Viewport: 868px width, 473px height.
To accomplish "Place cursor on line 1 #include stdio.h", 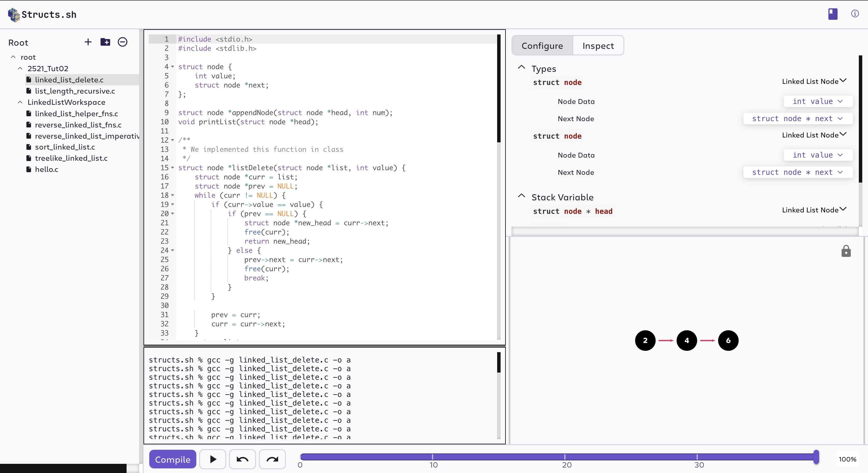I will [x=215, y=39].
